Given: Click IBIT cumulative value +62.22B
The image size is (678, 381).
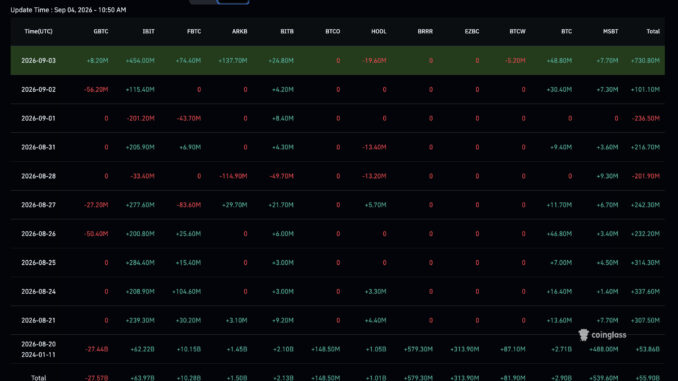Looking at the screenshot, I should coord(142,349).
